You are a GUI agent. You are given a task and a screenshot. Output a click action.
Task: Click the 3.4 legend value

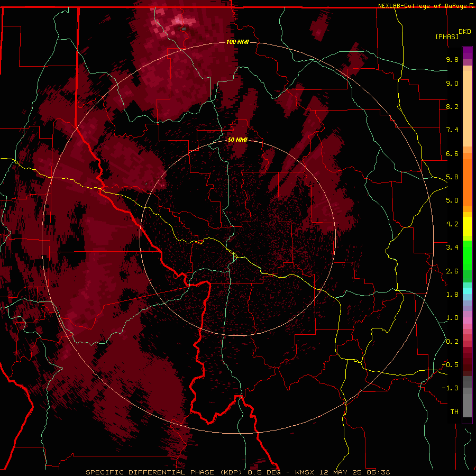click(452, 248)
